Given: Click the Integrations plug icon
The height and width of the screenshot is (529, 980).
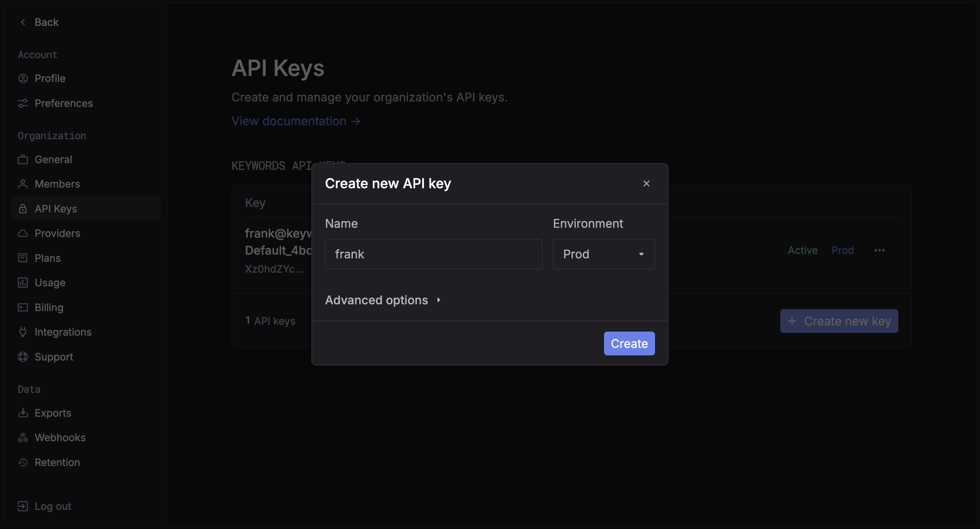Looking at the screenshot, I should pyautogui.click(x=23, y=332).
